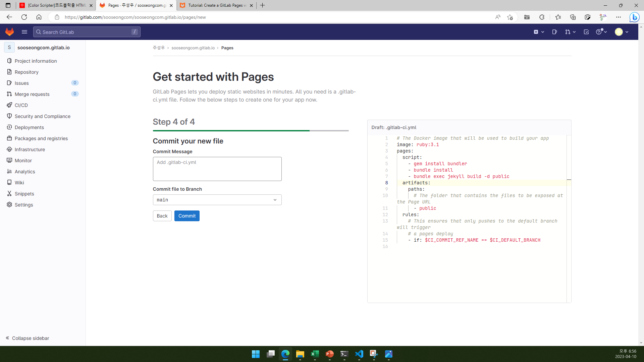644x362 pixels.
Task: Click the Commit button
Action: pyautogui.click(x=186, y=216)
